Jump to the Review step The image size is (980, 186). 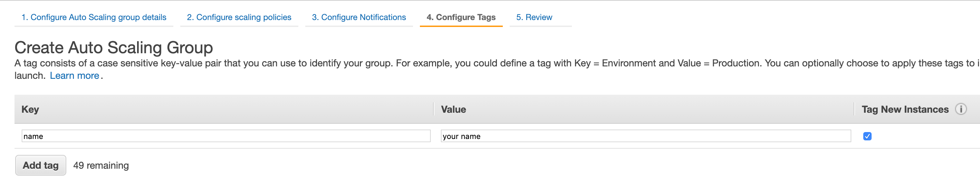click(534, 17)
